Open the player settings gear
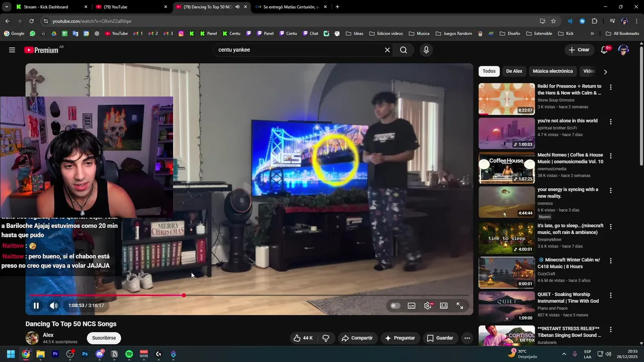This screenshot has width=644, height=362. tap(428, 306)
